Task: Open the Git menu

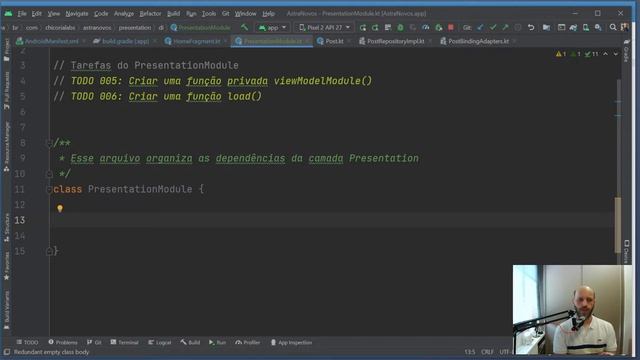Action: click(225, 13)
